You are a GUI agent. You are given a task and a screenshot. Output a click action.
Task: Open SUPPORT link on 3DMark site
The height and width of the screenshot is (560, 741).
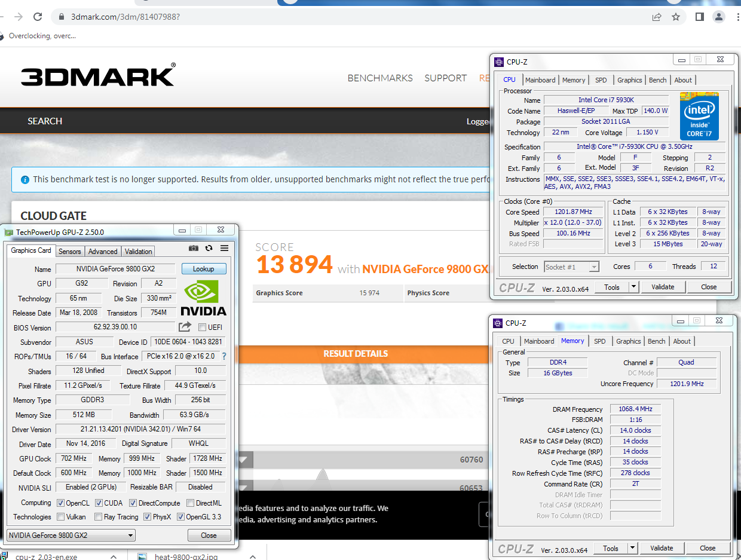tap(446, 78)
